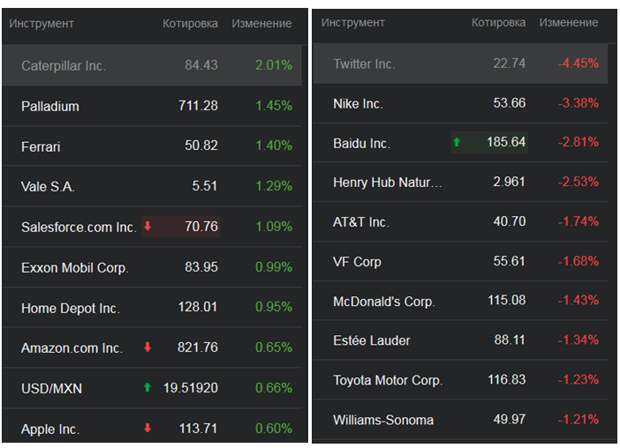The image size is (620, 448).
Task: Open the McDonald's Corp. row
Action: (x=460, y=301)
